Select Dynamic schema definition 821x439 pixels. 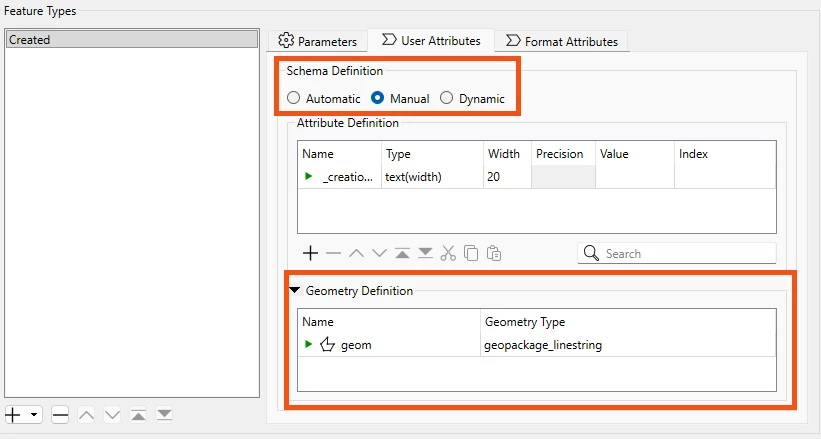click(472, 98)
